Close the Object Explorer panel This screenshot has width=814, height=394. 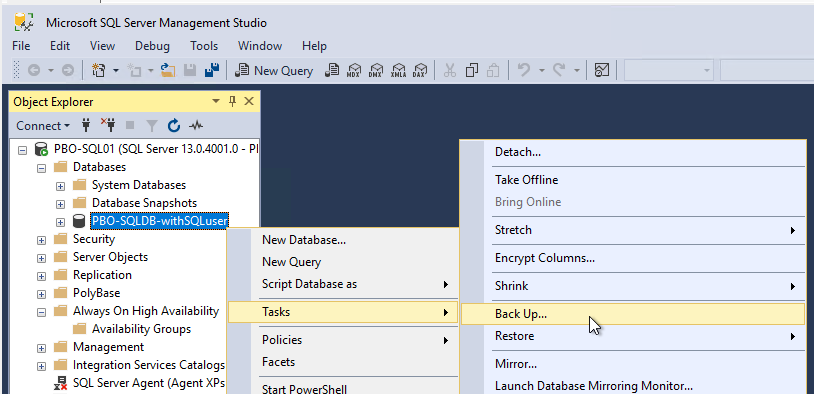(249, 101)
